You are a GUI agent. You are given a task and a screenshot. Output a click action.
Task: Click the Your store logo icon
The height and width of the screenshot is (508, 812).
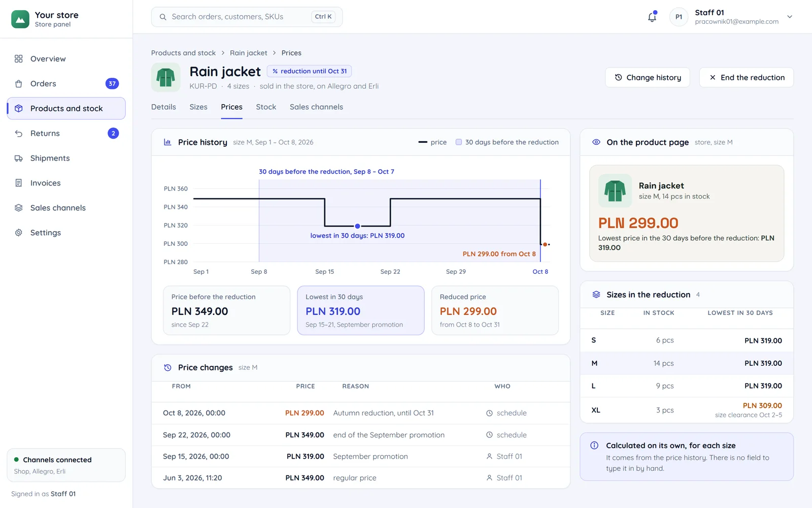[20, 19]
